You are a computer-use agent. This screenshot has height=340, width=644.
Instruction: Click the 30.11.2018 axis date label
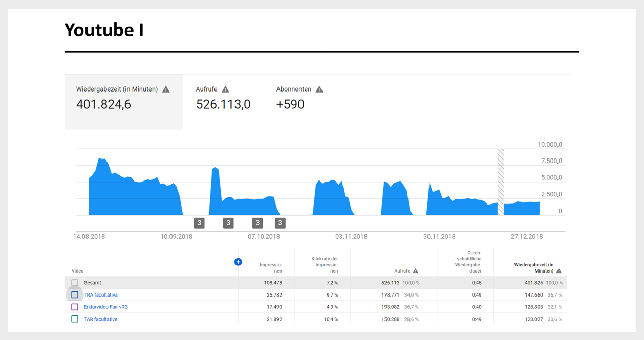click(x=439, y=237)
